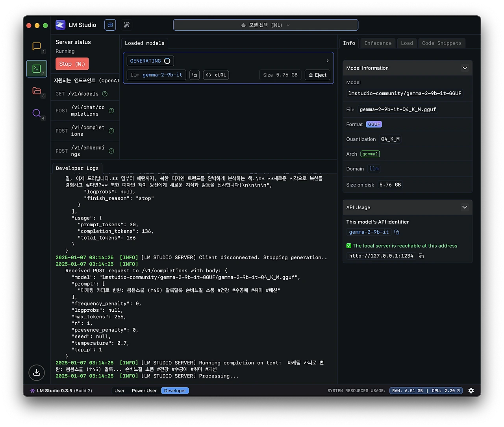Copy the local server address http://127.0.0.1:1234

421,256
